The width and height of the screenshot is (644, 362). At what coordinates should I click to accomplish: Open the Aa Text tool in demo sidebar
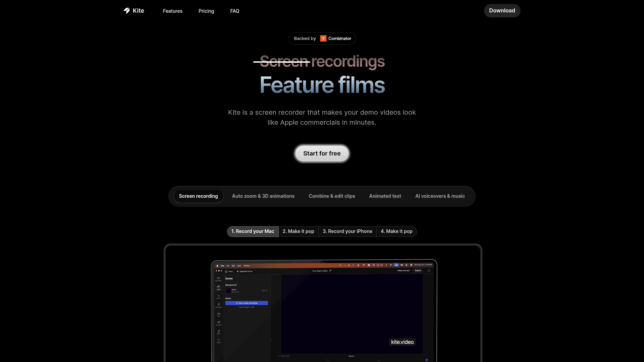tap(219, 314)
